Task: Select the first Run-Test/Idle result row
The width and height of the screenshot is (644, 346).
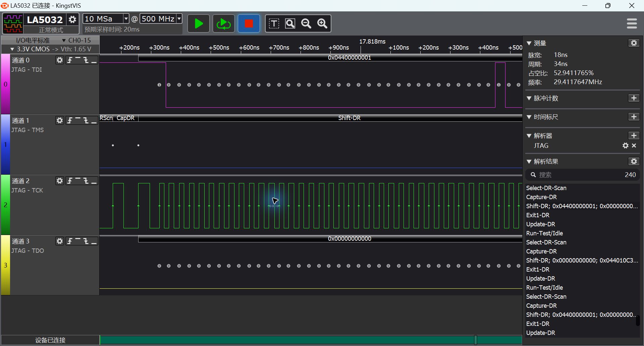Action: (x=582, y=233)
